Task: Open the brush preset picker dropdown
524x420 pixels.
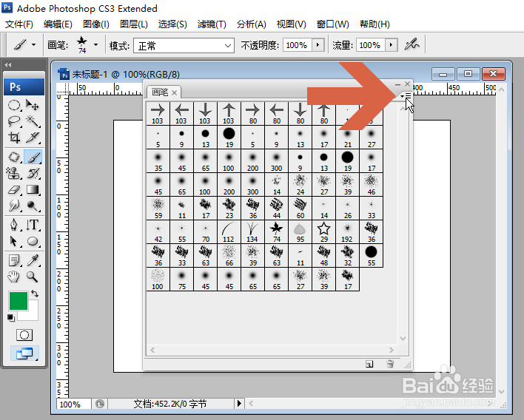Action: pos(96,45)
